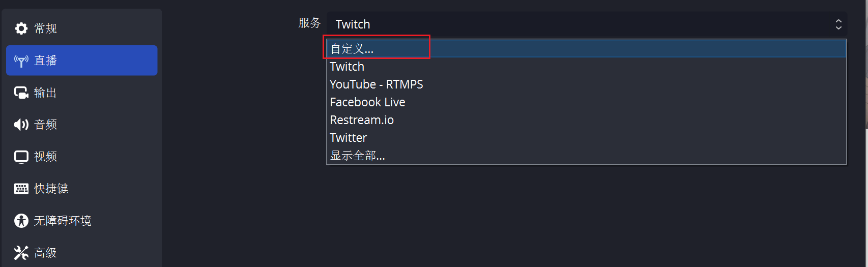Image resolution: width=868 pixels, height=267 pixels.
Task: Click the monitor icon beside 视频
Action: 21,157
